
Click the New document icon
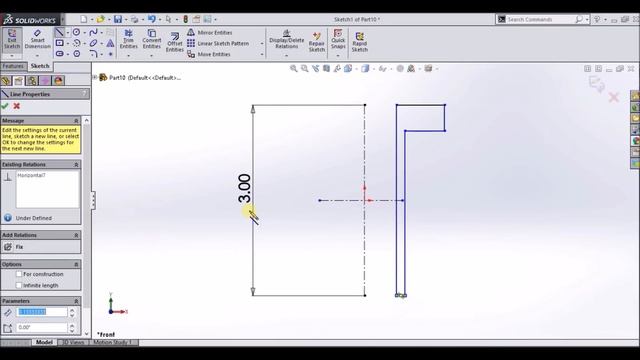click(84, 19)
